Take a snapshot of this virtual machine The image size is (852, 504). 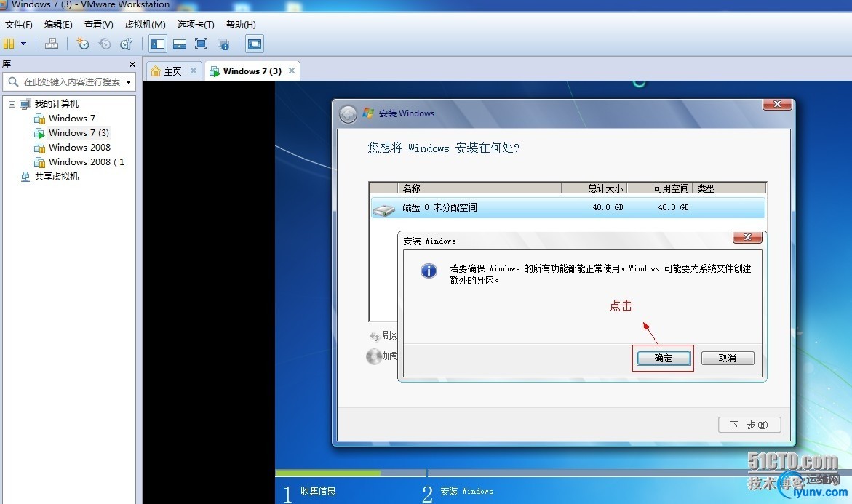click(x=83, y=44)
